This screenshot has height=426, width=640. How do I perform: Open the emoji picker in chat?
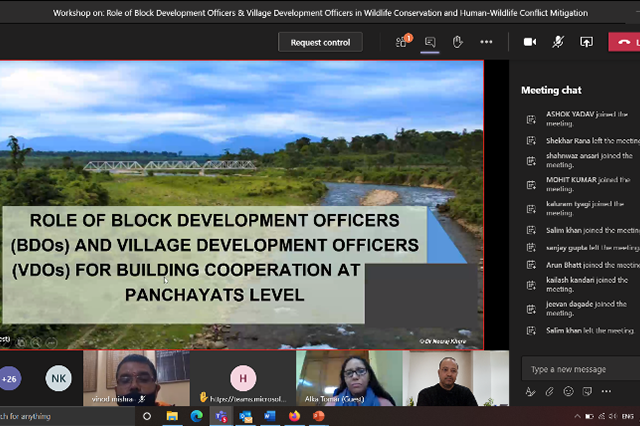coord(568,391)
